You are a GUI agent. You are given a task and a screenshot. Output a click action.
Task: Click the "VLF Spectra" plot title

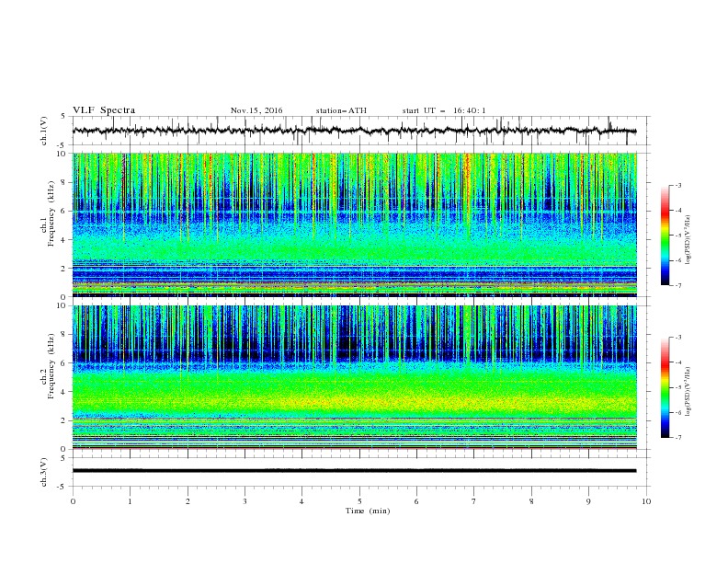(x=104, y=110)
